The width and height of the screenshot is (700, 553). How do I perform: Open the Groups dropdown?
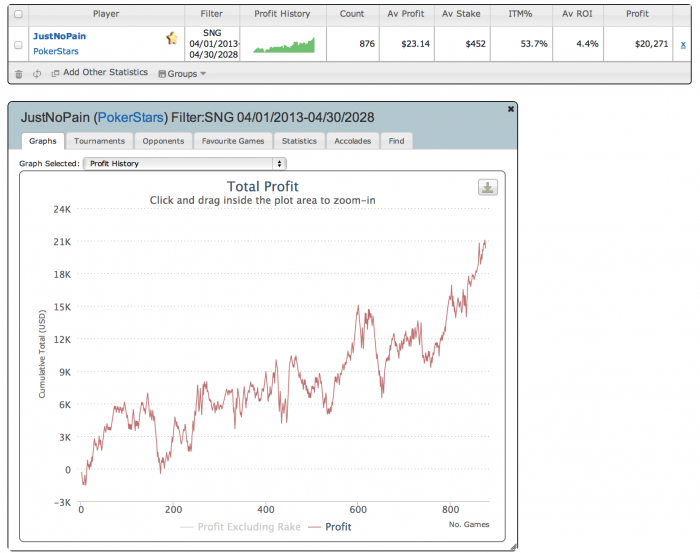coord(182,74)
